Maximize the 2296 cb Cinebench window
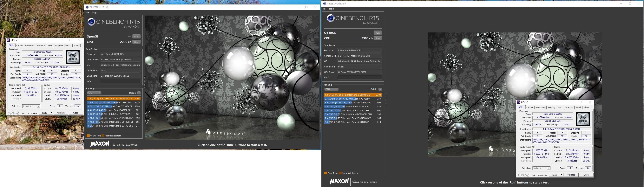This screenshot has width=644, height=187. (306, 7)
